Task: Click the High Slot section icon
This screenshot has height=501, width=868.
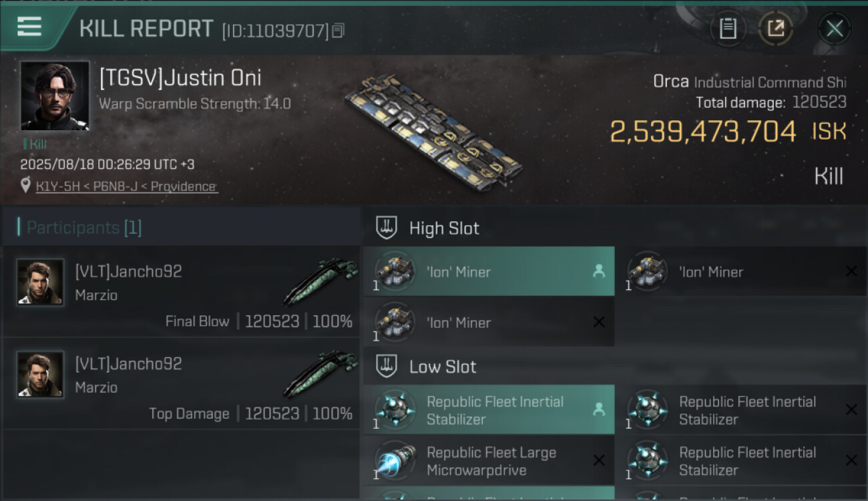Action: coord(387,228)
